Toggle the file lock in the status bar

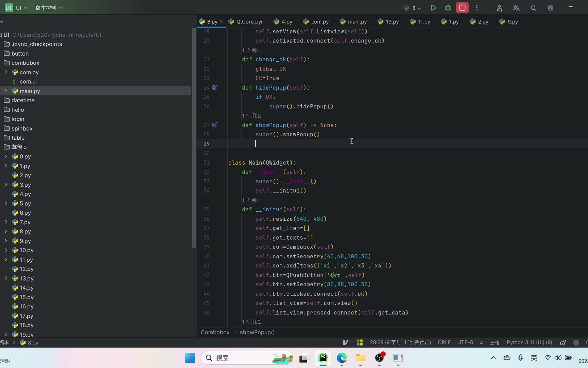tap(563, 342)
